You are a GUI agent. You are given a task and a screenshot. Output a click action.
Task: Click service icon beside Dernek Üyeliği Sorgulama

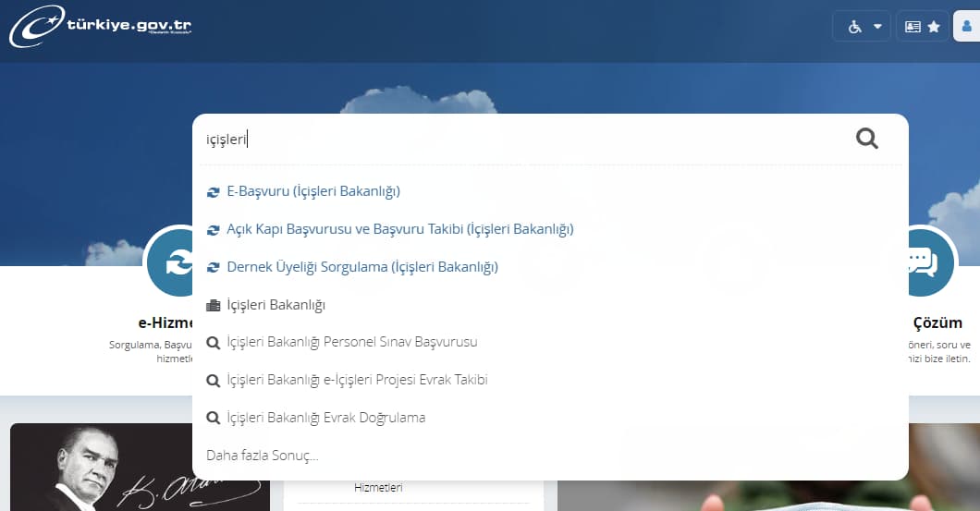[x=214, y=267]
